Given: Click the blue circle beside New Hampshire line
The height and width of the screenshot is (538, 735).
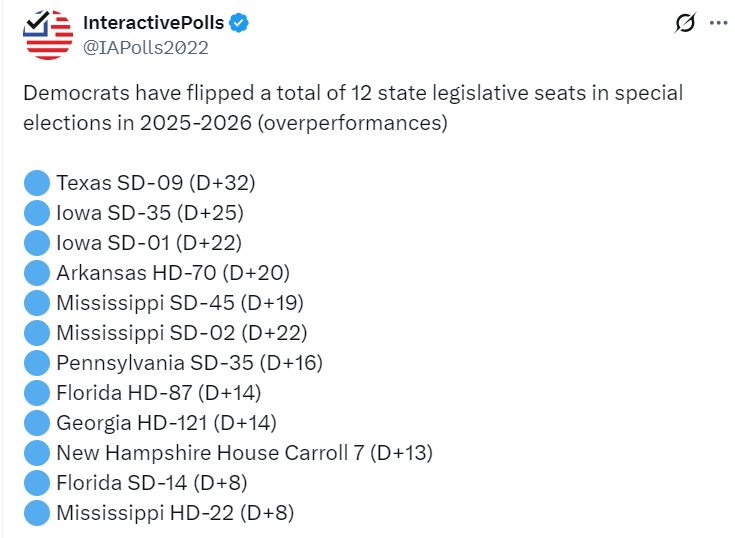Looking at the screenshot, I should (37, 453).
